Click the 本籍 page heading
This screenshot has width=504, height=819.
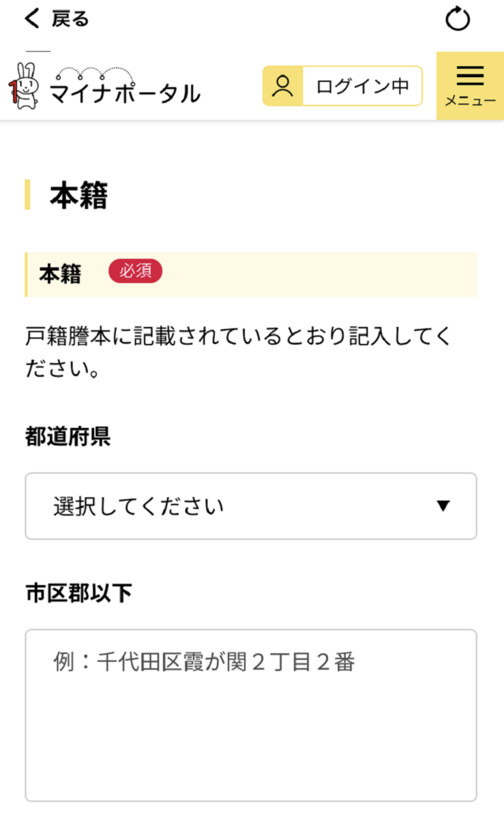pyautogui.click(x=78, y=196)
